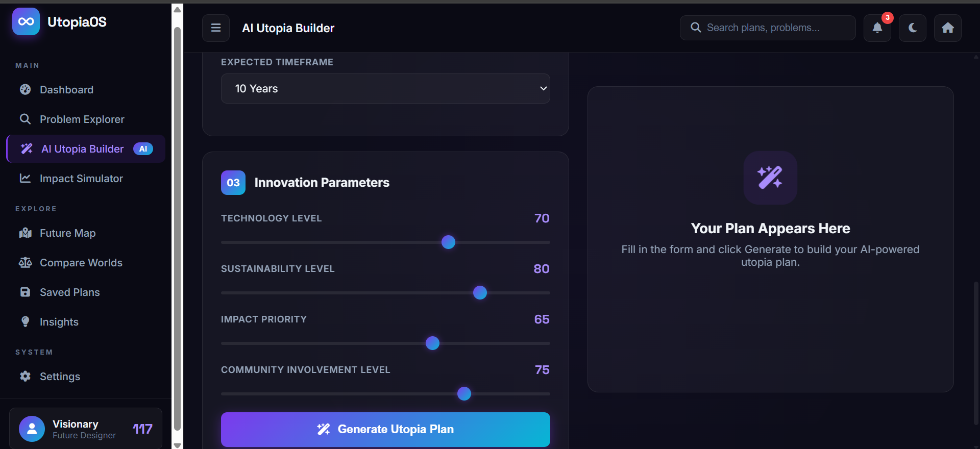Open the notifications bell icon
This screenshot has width=980, height=449.
877,28
